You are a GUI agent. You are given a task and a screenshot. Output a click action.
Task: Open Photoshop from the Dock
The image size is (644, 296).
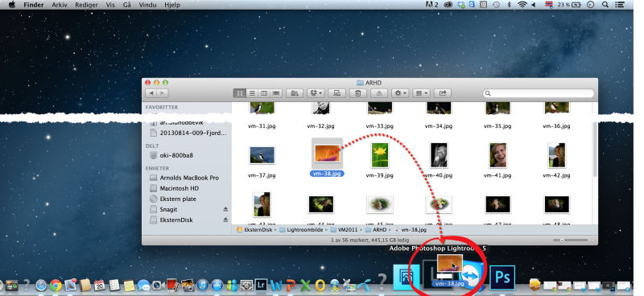click(502, 277)
